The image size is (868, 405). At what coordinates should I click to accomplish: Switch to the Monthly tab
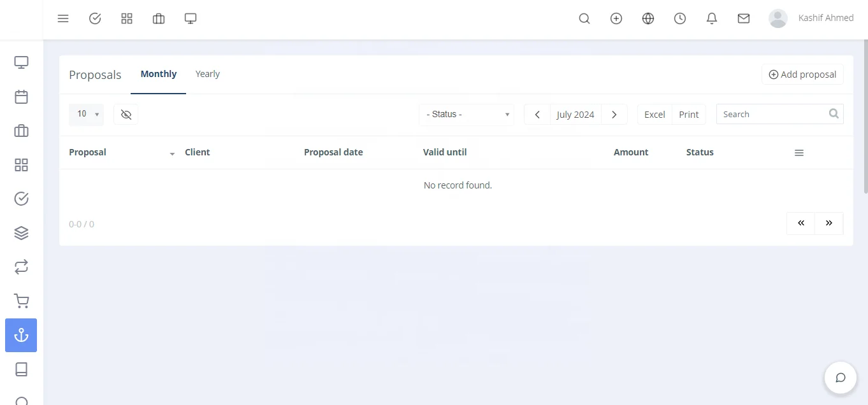(159, 74)
